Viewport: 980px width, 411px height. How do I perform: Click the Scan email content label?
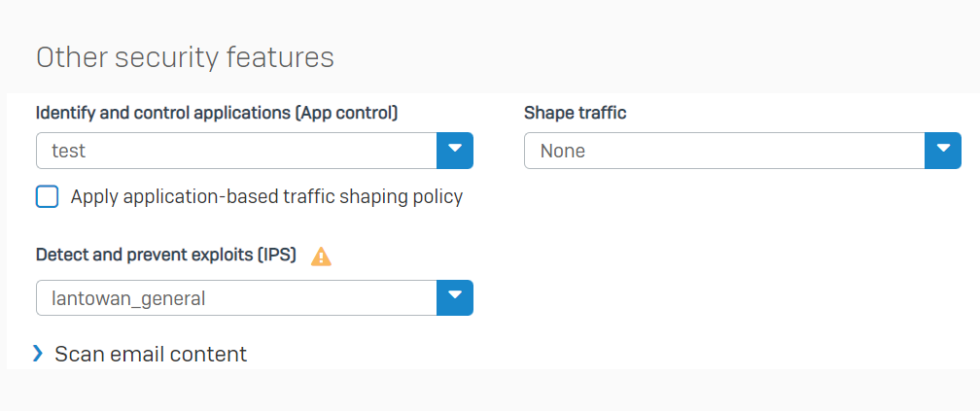pyautogui.click(x=151, y=354)
